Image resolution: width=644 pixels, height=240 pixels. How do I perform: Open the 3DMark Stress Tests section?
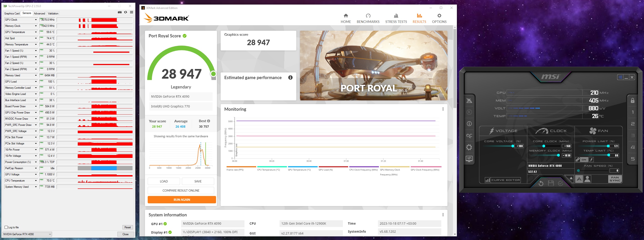[x=396, y=19]
